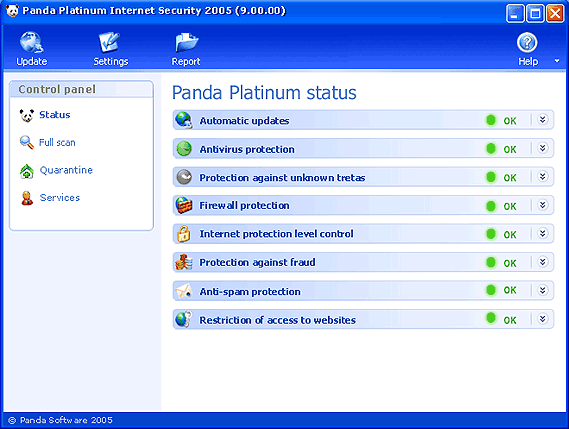This screenshot has height=429, width=569.
Task: Open the Services link in Control panel
Action: [60, 197]
